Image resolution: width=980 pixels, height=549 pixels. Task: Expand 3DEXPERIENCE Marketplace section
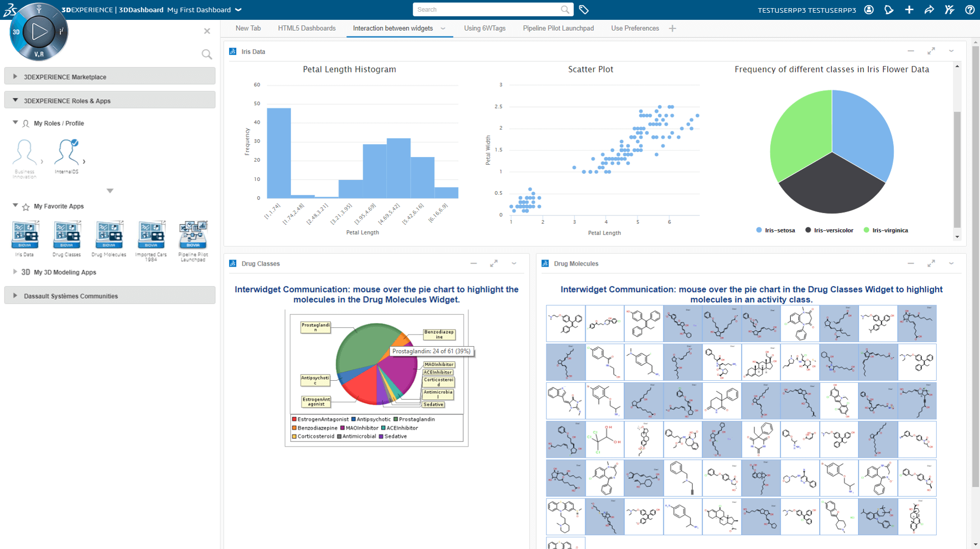pyautogui.click(x=110, y=76)
